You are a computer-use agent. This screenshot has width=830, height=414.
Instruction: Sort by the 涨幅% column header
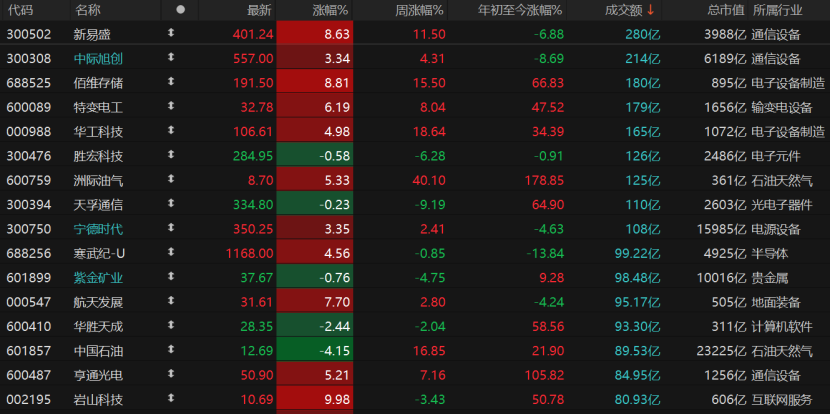[331, 10]
